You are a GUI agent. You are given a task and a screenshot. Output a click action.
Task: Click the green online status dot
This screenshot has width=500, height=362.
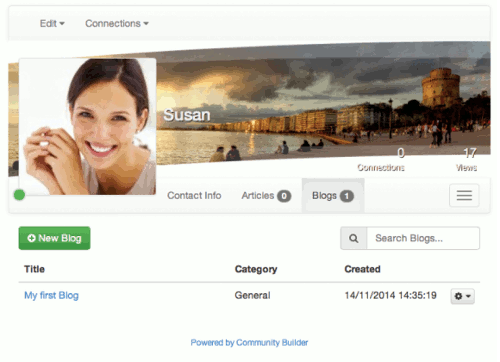tap(19, 195)
